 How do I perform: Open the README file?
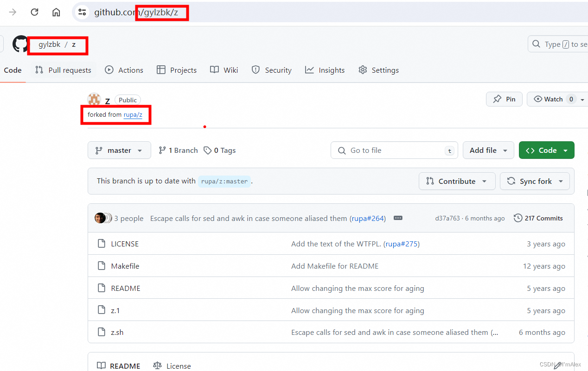pos(126,288)
